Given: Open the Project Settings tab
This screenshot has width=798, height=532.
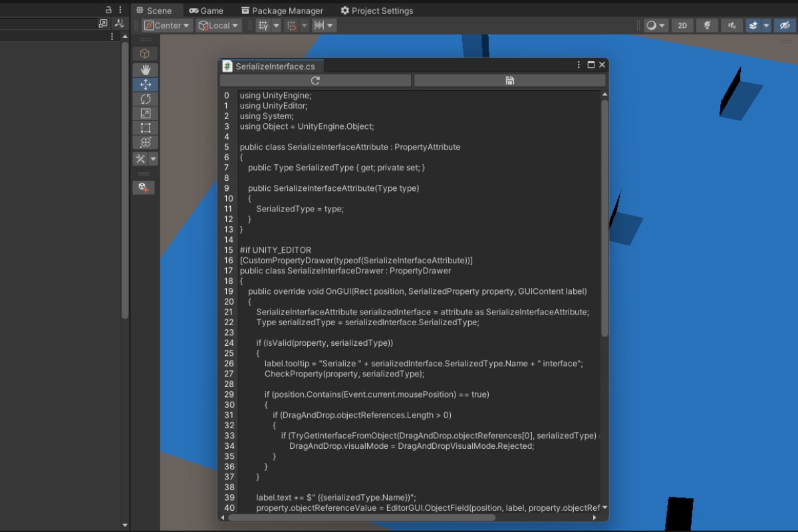Looking at the screenshot, I should click(376, 11).
